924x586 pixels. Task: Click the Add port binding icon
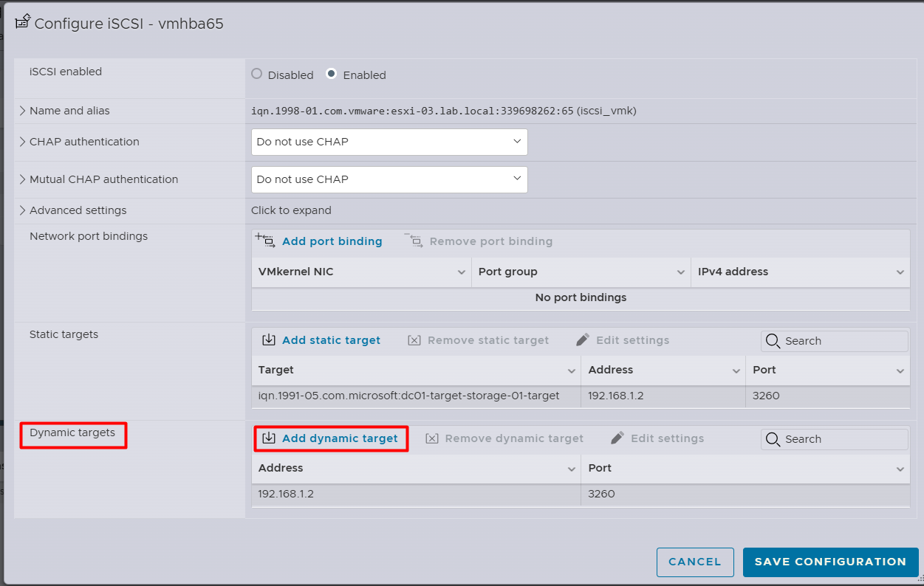click(265, 241)
